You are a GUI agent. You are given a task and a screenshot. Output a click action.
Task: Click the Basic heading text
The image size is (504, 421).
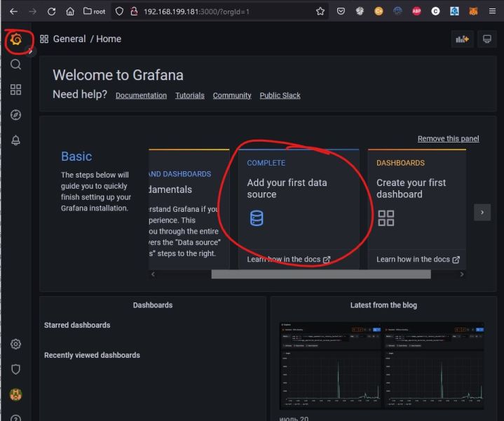coord(76,156)
